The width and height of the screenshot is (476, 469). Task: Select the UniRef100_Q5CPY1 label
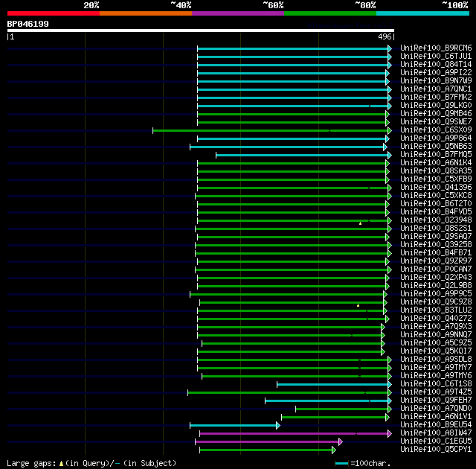click(x=436, y=450)
